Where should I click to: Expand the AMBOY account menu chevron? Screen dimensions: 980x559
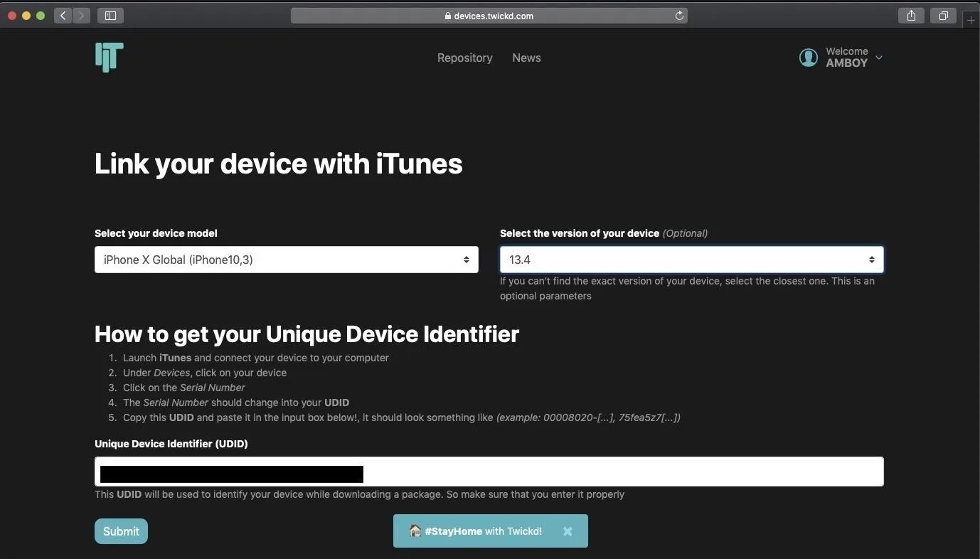[x=879, y=58]
